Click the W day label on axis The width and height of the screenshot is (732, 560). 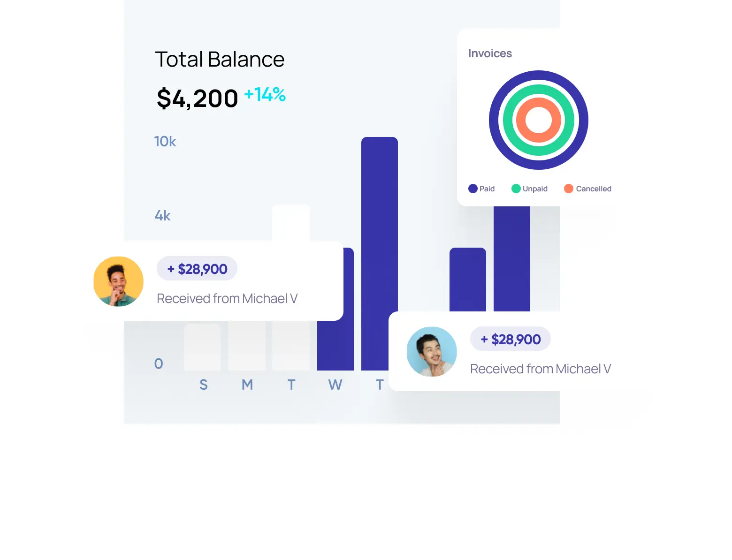(335, 385)
